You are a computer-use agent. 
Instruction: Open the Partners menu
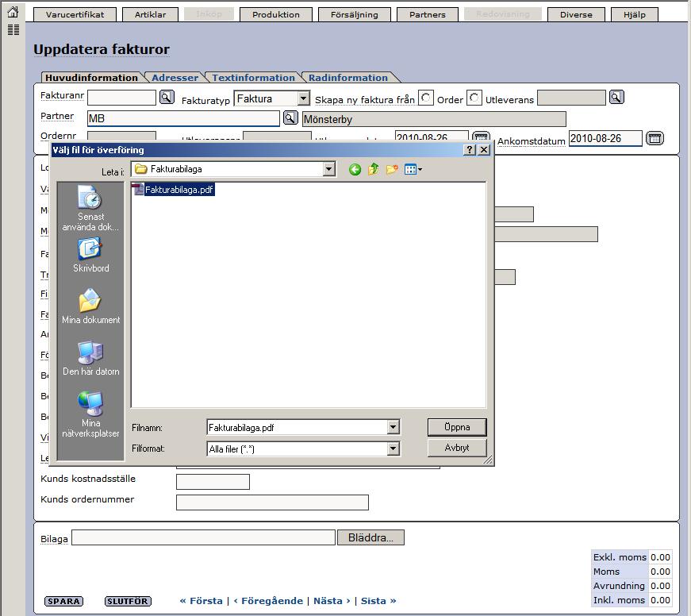click(428, 14)
